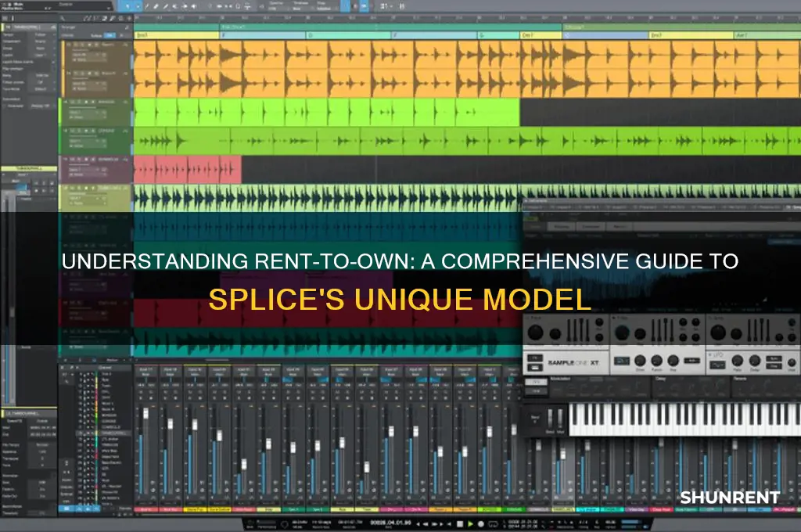
Task: Switch to Delay section in Sample One FX
Action: 659,379
